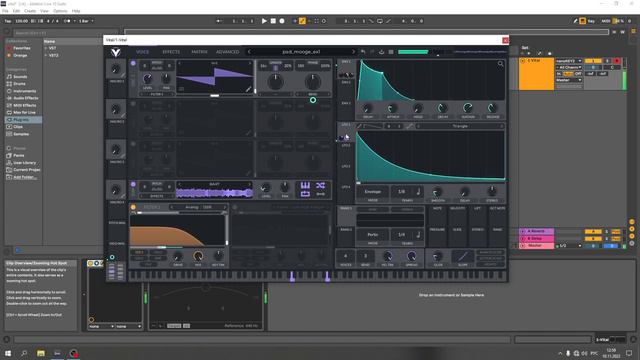Toggle Filter 1 on/off
The image size is (640, 360).
click(x=133, y=207)
